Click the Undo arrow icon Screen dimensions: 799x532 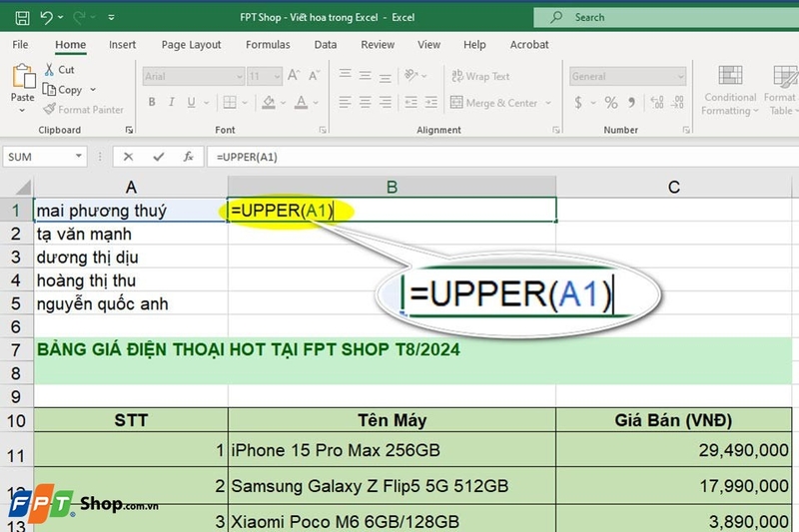[x=46, y=18]
